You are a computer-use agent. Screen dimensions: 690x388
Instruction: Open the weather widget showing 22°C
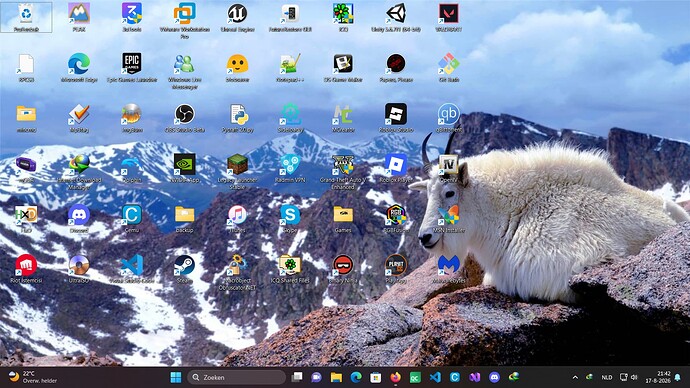33,377
